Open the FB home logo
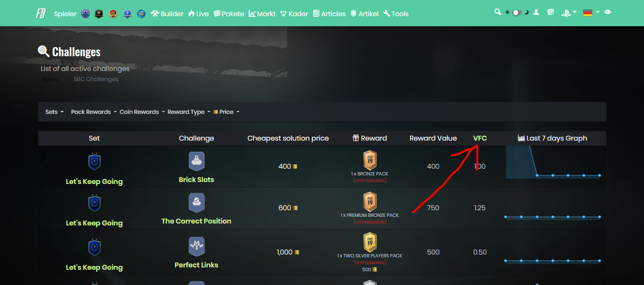Image resolution: width=644 pixels, height=285 pixels. pyautogui.click(x=41, y=13)
